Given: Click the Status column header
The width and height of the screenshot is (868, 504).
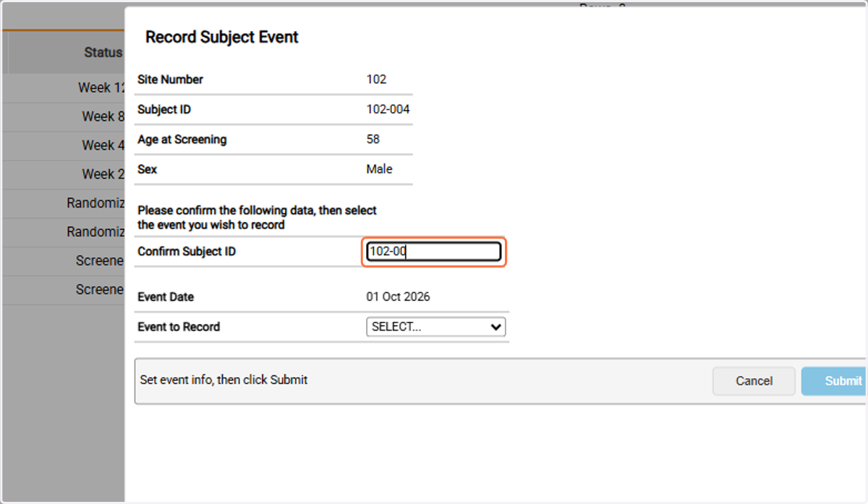Looking at the screenshot, I should (103, 52).
